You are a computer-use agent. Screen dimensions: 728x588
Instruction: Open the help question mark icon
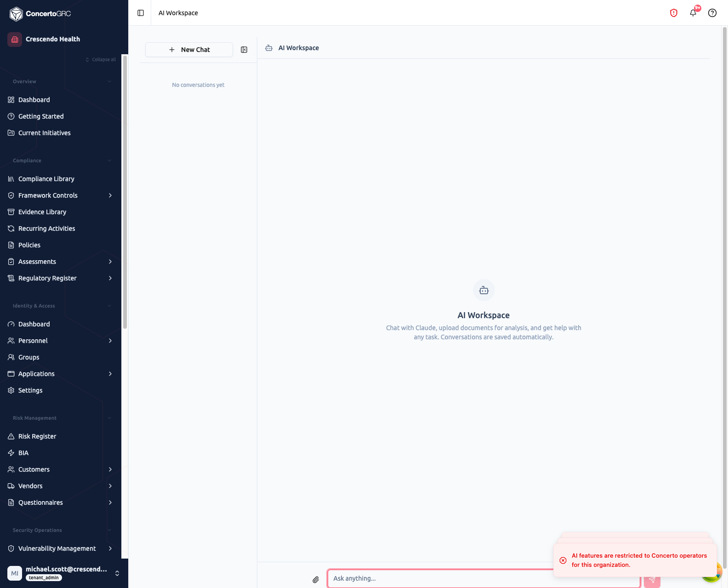point(712,13)
